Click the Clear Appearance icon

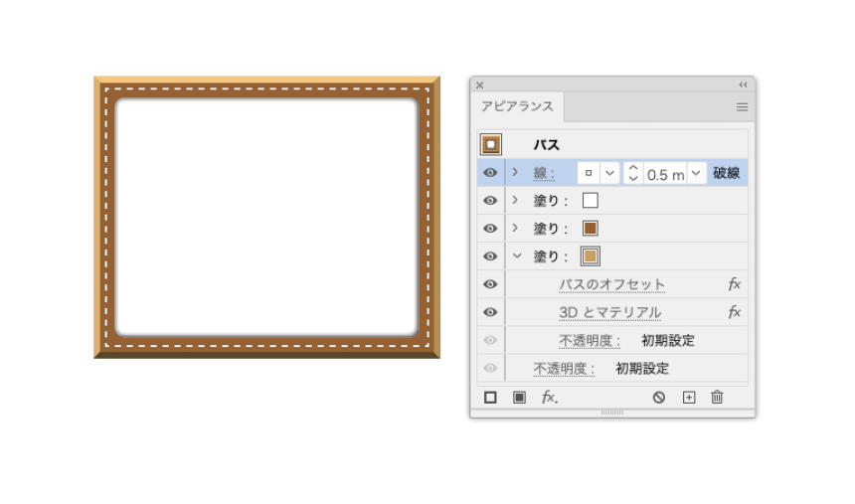click(x=658, y=398)
